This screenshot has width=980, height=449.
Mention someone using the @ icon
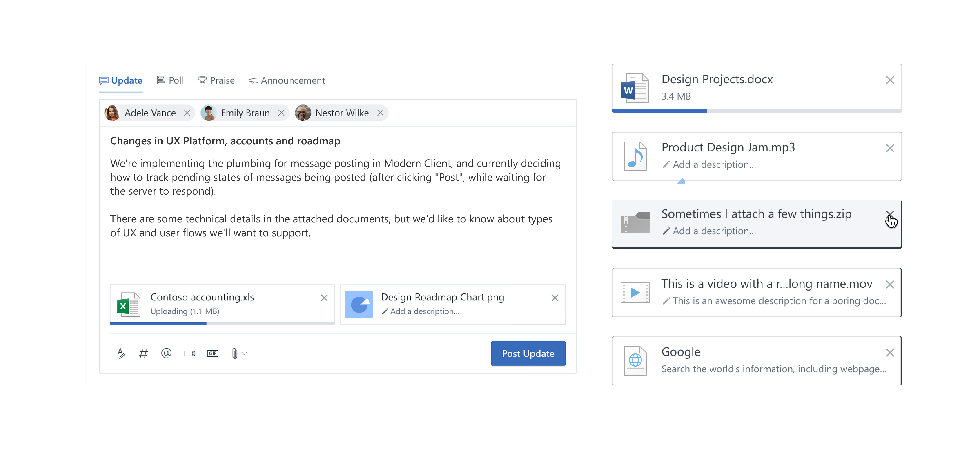[166, 353]
